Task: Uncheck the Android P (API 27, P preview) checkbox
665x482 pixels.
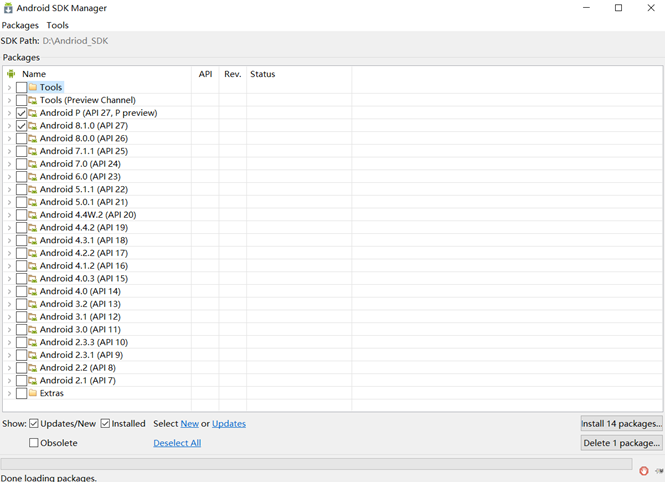Action: point(22,113)
